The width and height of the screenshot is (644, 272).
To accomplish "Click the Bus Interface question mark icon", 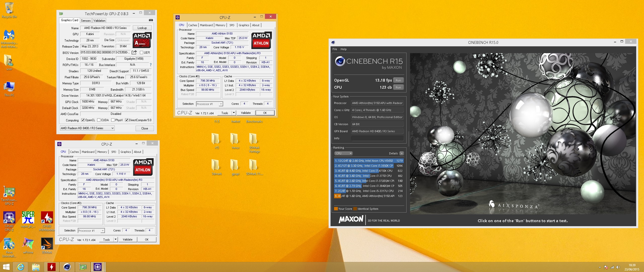I will pyautogui.click(x=151, y=65).
